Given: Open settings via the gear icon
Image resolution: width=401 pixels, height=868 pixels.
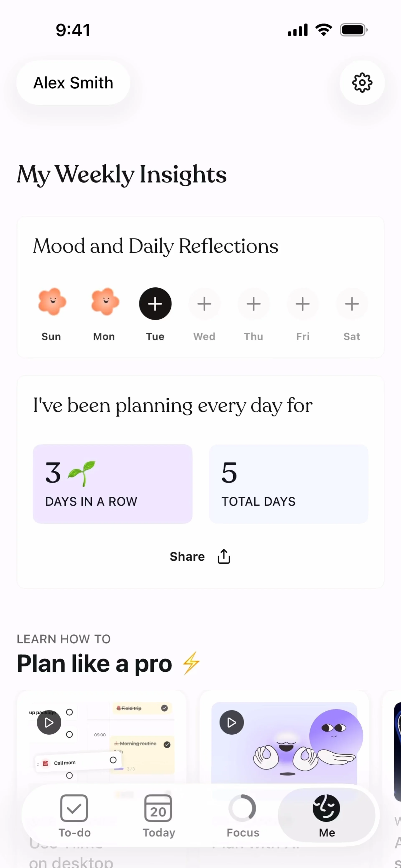Looking at the screenshot, I should (362, 83).
